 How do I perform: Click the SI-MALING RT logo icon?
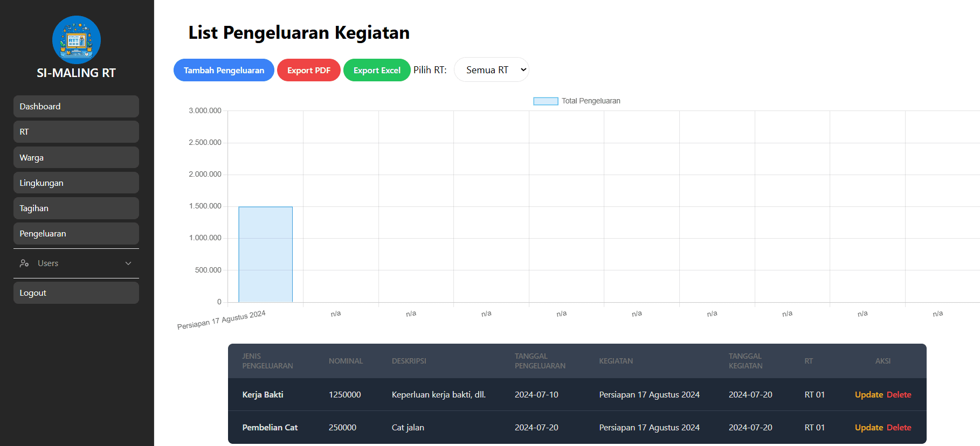click(x=76, y=40)
